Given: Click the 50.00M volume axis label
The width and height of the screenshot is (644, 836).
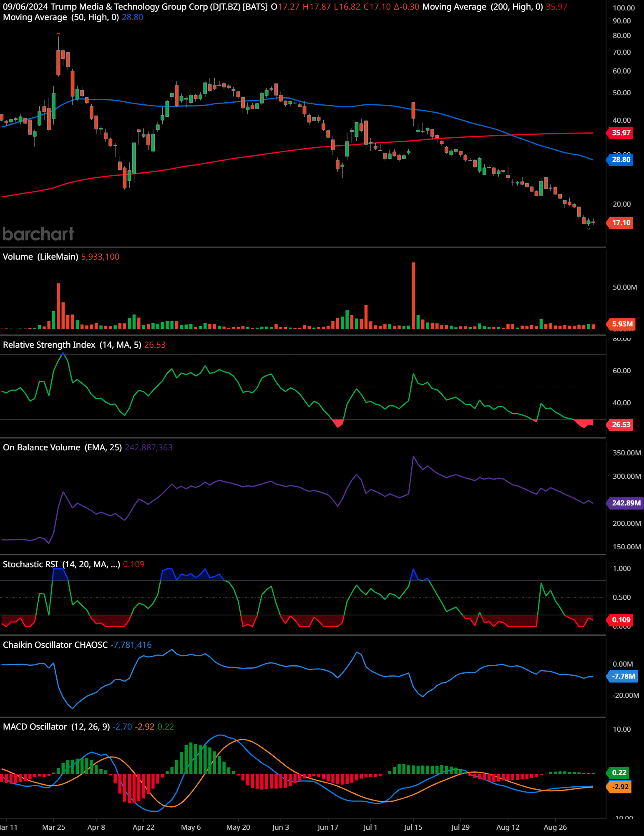Looking at the screenshot, I should pyautogui.click(x=625, y=287).
